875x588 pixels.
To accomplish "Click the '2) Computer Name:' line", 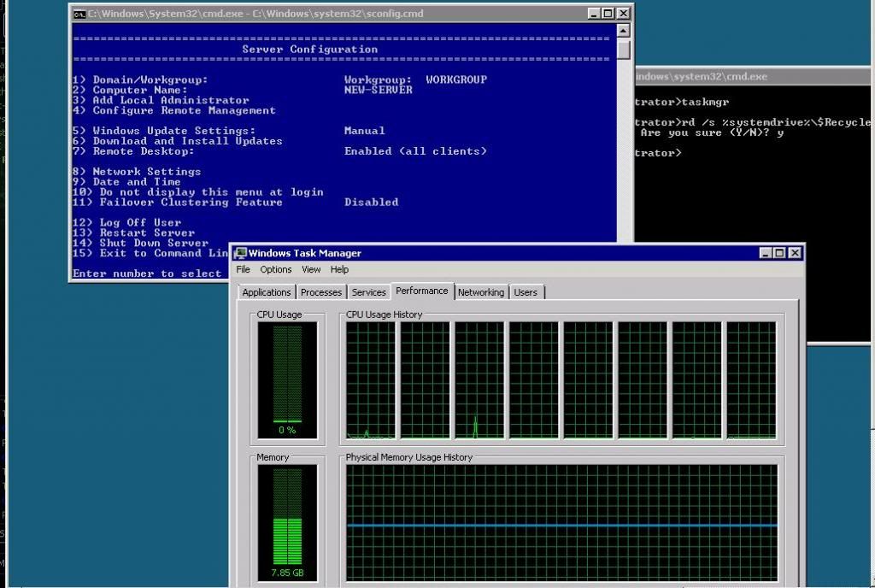I will 130,91.
